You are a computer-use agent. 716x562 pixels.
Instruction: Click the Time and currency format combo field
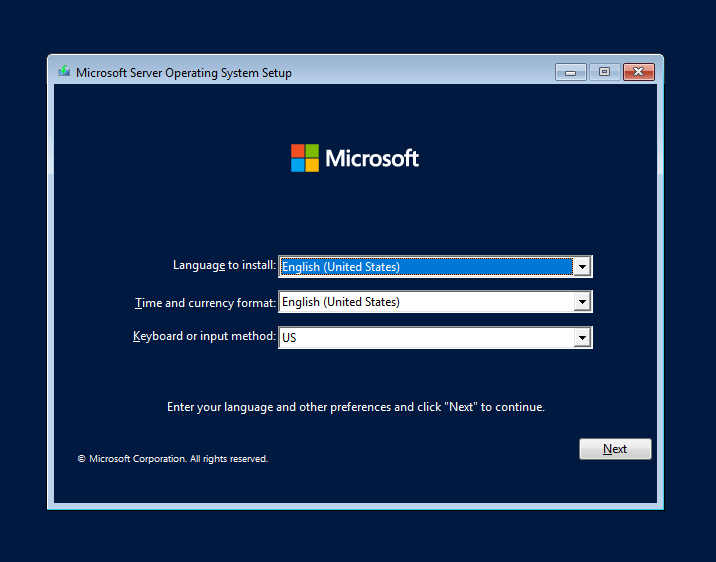click(x=435, y=302)
